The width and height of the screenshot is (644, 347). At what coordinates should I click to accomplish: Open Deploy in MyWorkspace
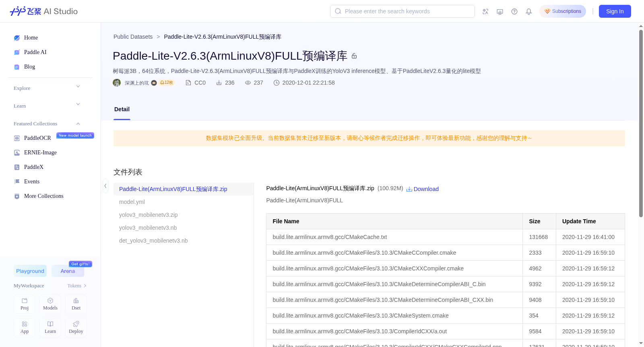(x=76, y=328)
